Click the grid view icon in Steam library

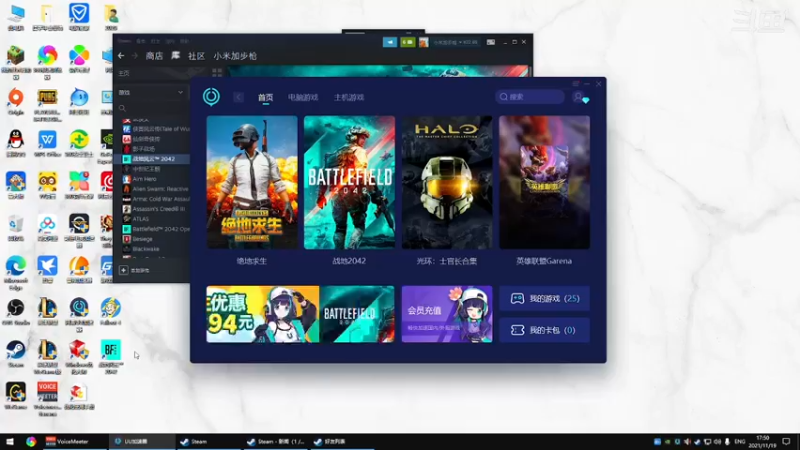[x=217, y=73]
